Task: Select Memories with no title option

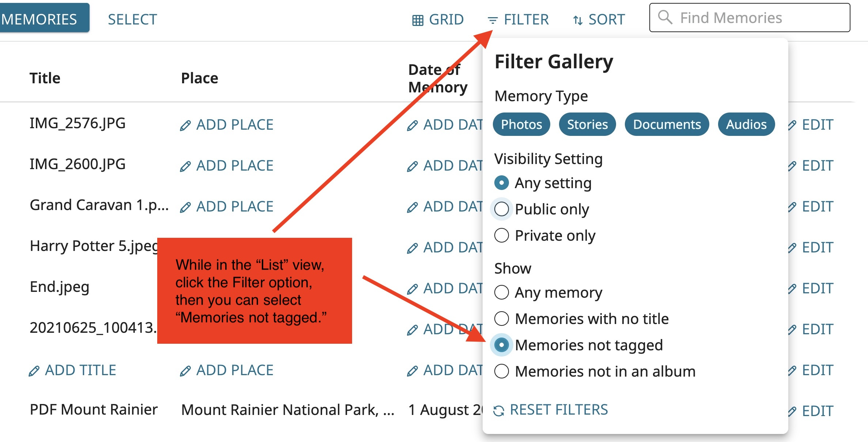Action: [581, 319]
